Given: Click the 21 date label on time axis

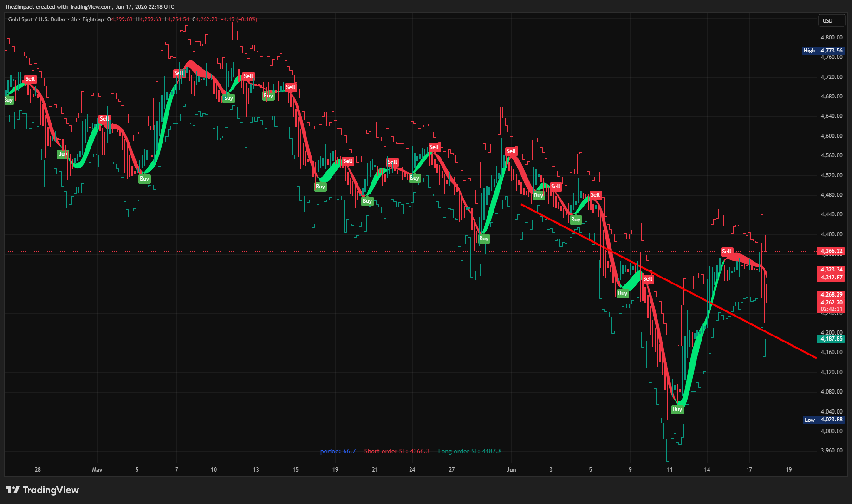Looking at the screenshot, I should 375,470.
